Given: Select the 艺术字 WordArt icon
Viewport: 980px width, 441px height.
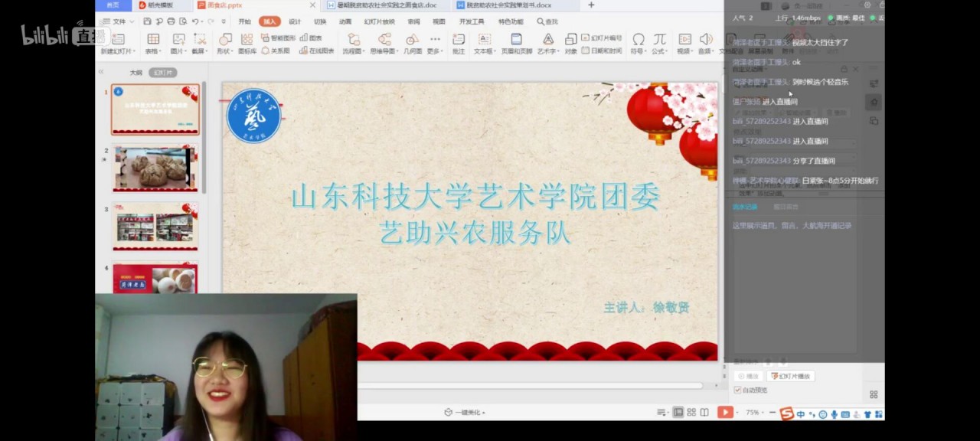Looking at the screenshot, I should pos(547,39).
